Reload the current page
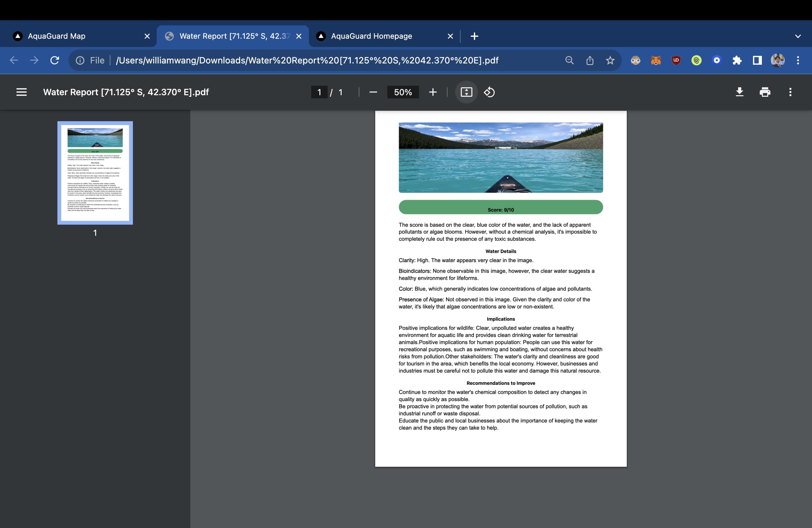This screenshot has width=812, height=528. (55, 60)
